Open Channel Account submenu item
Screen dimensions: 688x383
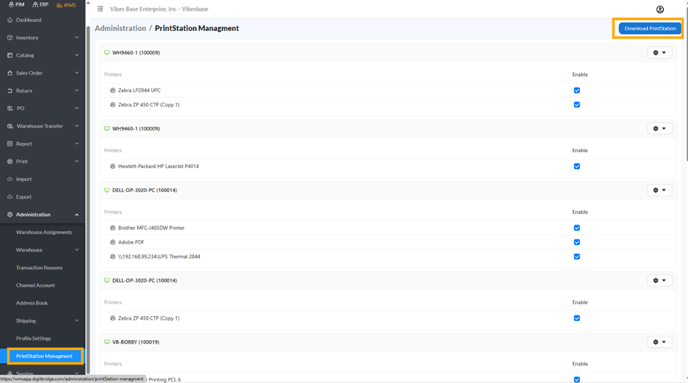tap(36, 285)
